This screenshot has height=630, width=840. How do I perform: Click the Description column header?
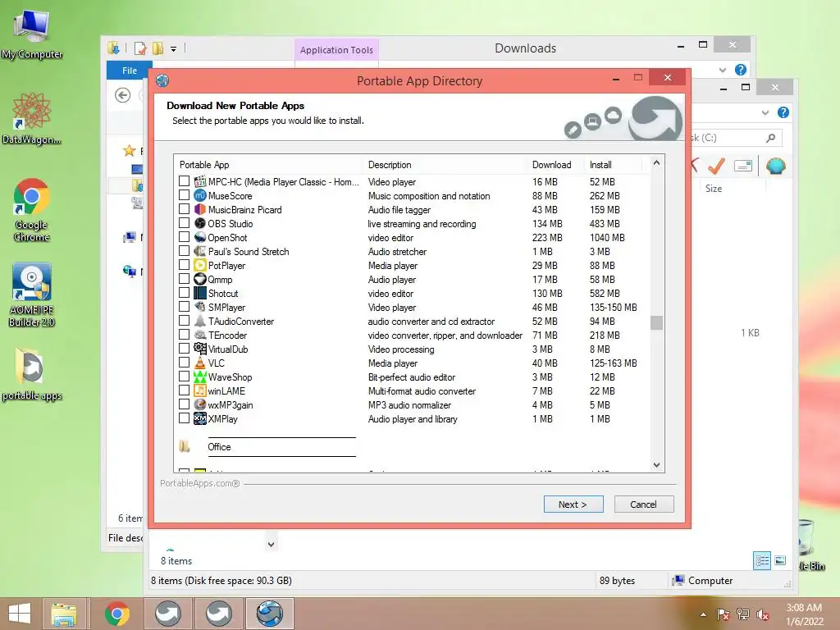coord(445,164)
